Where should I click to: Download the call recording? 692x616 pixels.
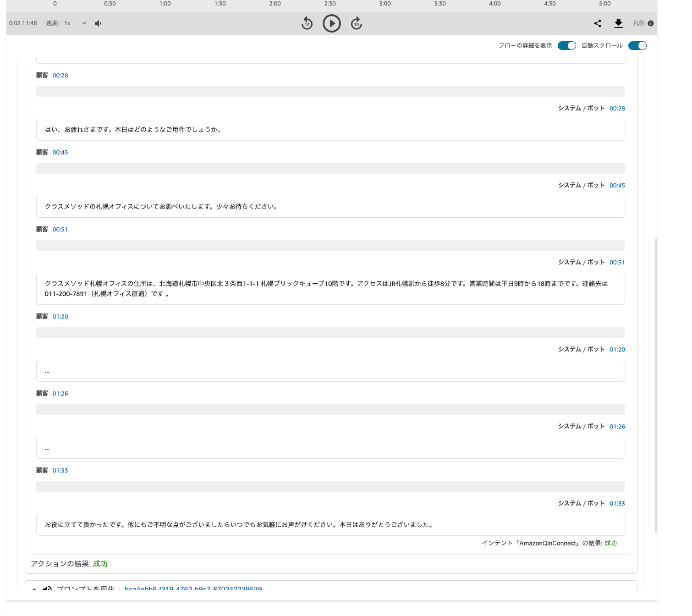[618, 23]
